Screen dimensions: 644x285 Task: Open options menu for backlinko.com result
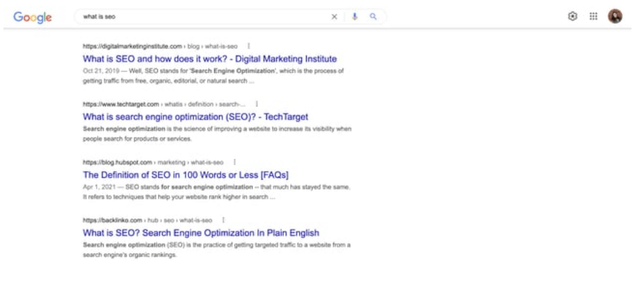tap(223, 220)
